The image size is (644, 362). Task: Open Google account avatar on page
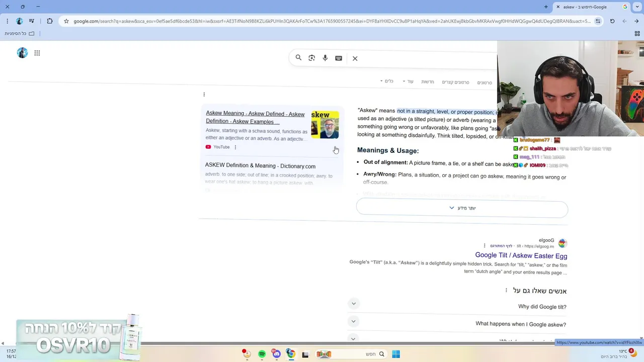(x=22, y=53)
